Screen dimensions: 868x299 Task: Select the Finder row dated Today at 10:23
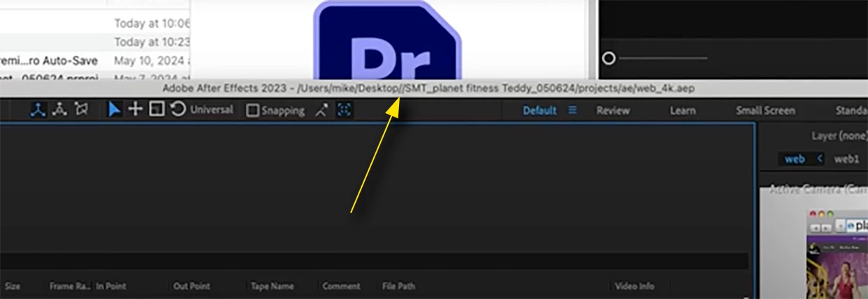(x=94, y=42)
